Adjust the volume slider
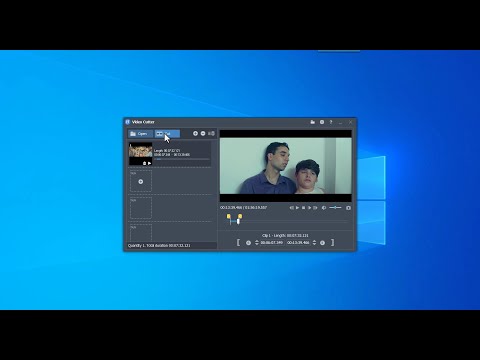 tap(335, 208)
